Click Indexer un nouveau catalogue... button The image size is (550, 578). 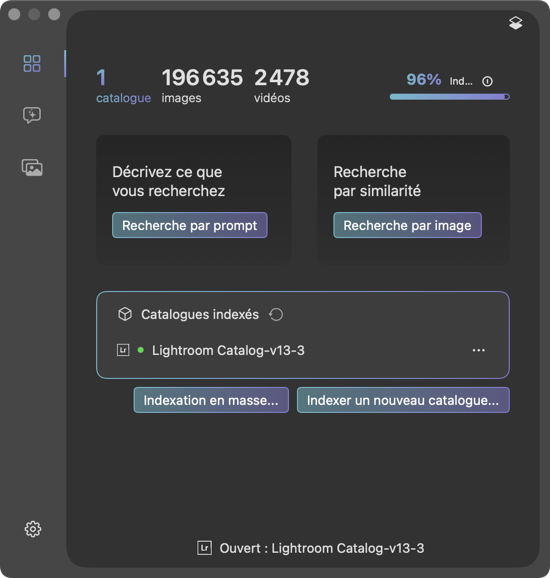(x=403, y=400)
